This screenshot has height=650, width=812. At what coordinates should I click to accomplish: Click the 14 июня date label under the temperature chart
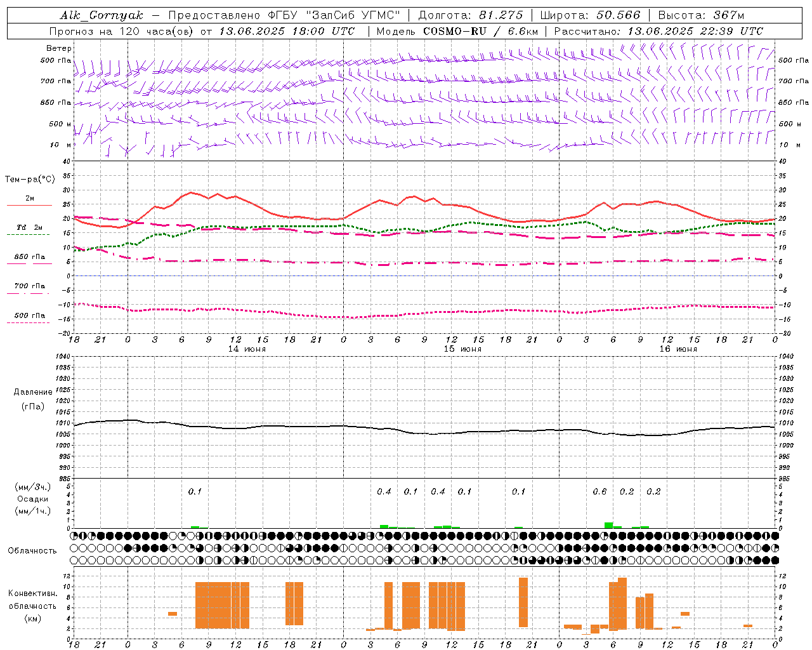(x=247, y=349)
